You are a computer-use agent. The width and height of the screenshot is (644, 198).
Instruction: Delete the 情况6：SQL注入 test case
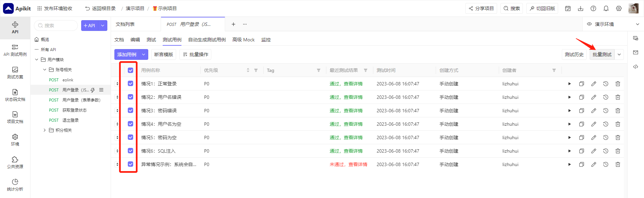click(x=618, y=151)
